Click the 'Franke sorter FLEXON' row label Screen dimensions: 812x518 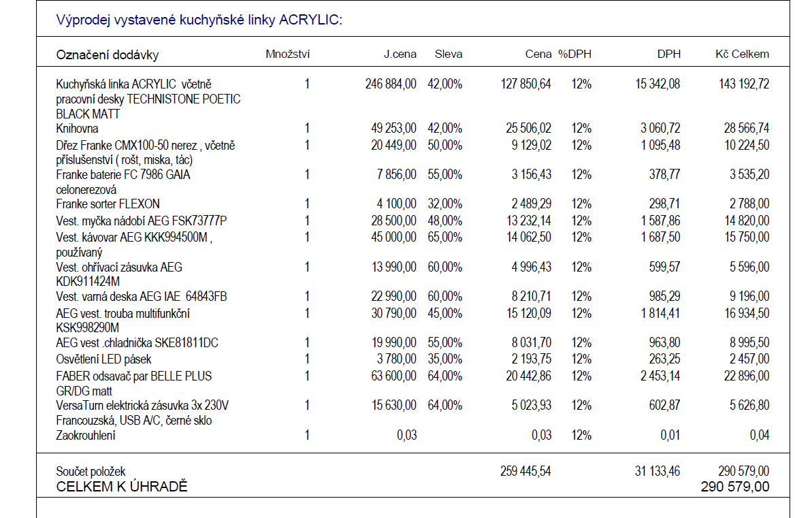pyautogui.click(x=108, y=204)
